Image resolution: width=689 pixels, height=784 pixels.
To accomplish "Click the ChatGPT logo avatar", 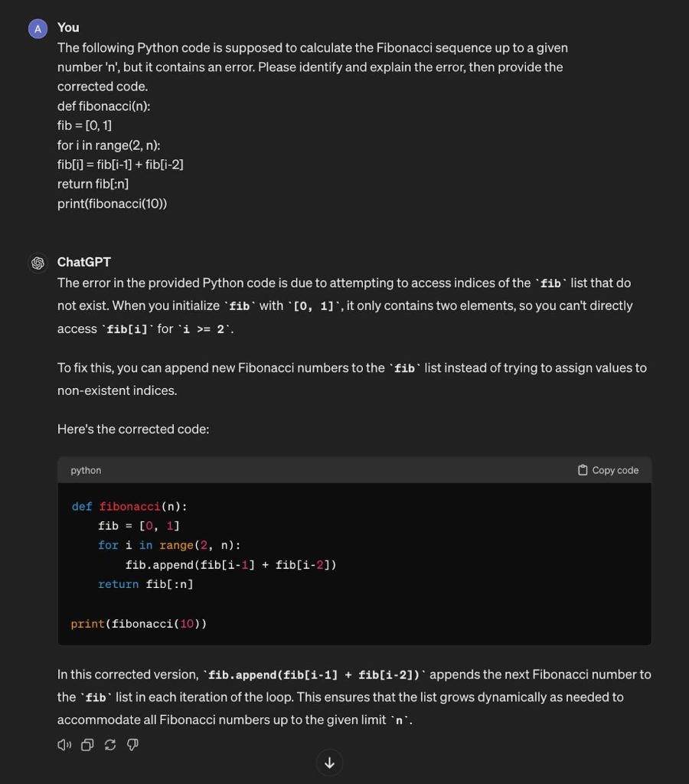I will coord(38,263).
